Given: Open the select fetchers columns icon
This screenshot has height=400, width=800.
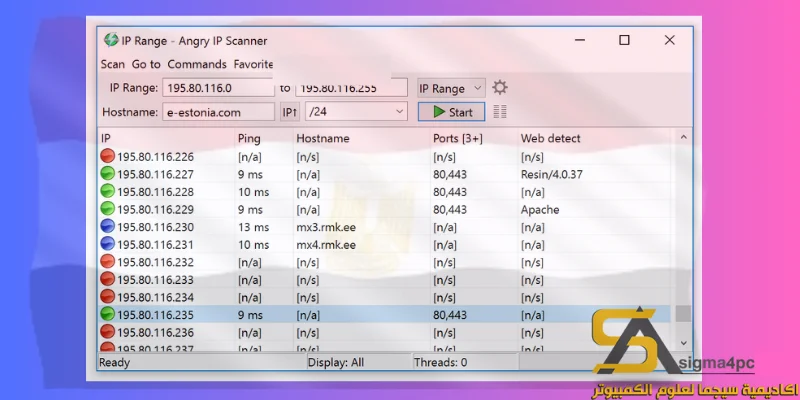Looking at the screenshot, I should [500, 112].
